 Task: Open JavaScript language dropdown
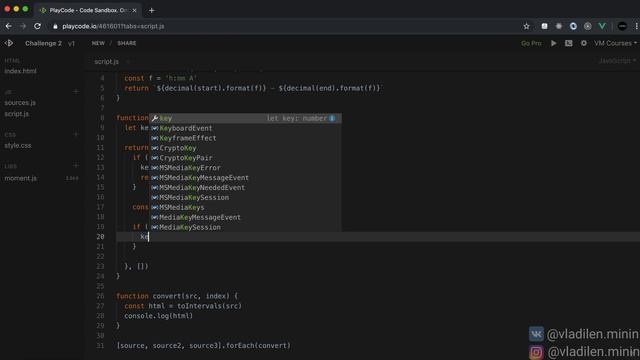[617, 61]
